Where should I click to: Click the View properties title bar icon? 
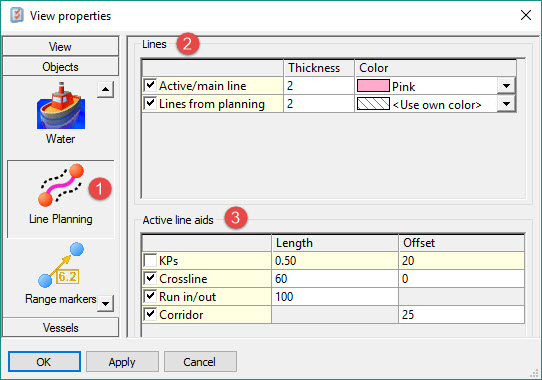[x=17, y=16]
